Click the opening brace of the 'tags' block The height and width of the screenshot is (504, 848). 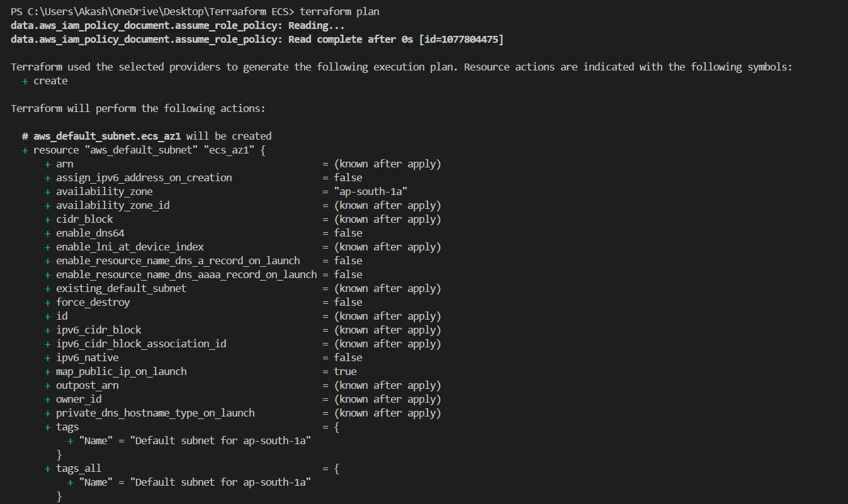337,427
